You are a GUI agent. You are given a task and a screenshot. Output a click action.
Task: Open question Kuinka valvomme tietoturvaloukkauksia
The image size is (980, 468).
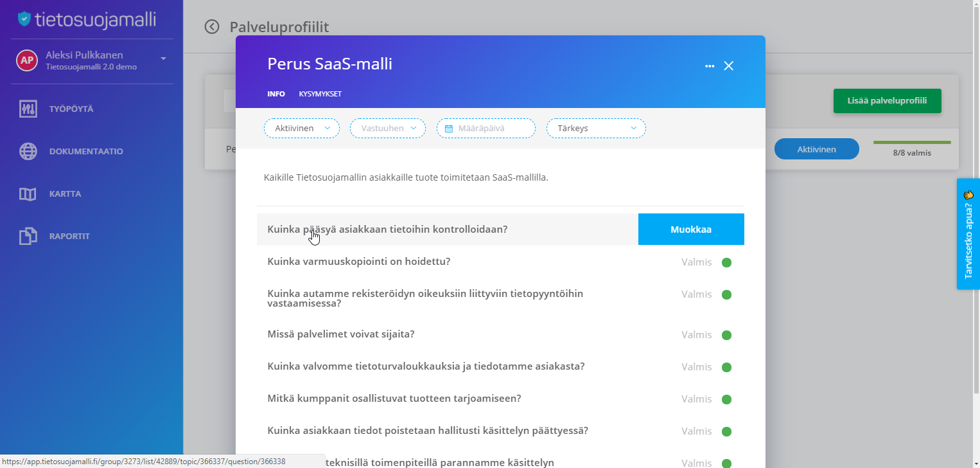[426, 366]
